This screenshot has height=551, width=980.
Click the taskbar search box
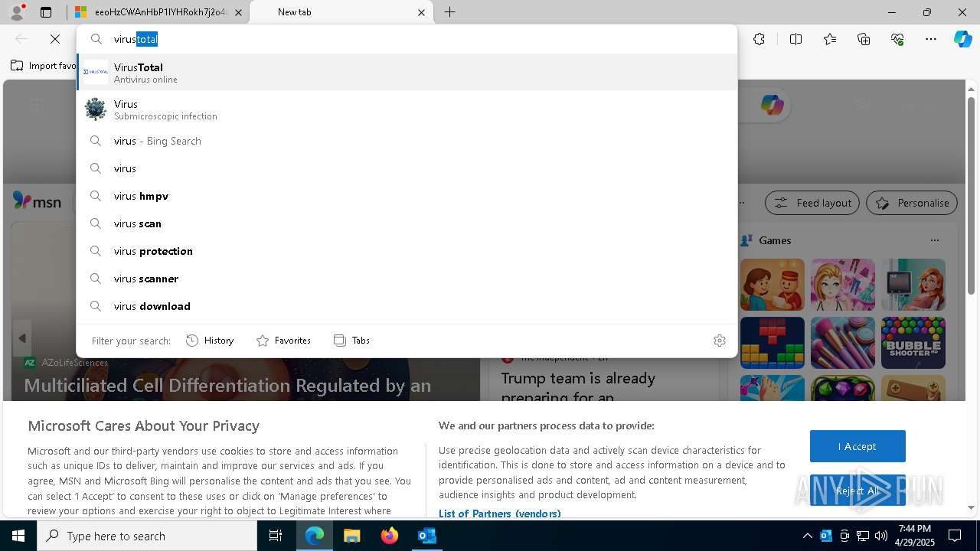click(x=147, y=536)
